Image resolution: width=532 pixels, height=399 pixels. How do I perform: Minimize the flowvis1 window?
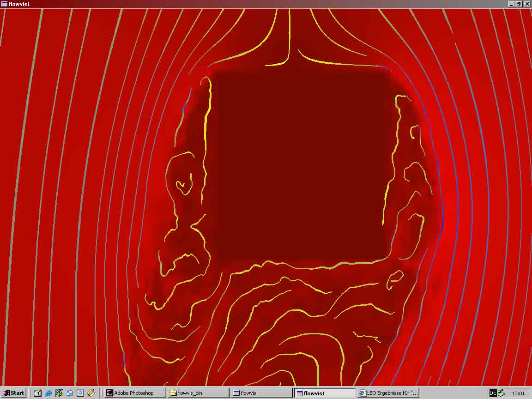point(511,4)
